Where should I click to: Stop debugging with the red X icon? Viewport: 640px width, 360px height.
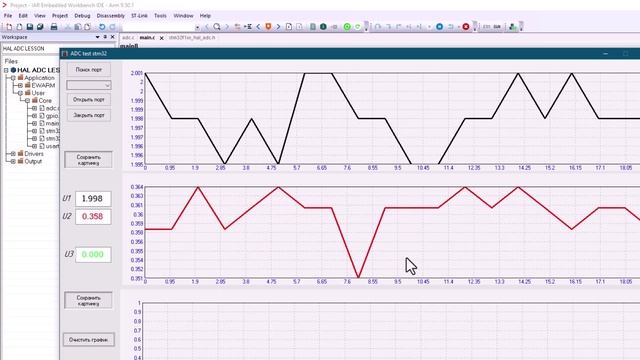pyautogui.click(x=466, y=27)
